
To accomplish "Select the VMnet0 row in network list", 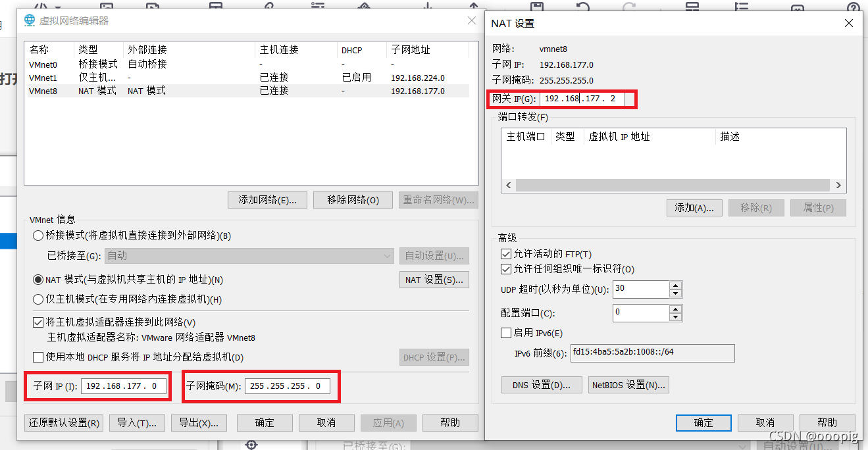I will (247, 64).
